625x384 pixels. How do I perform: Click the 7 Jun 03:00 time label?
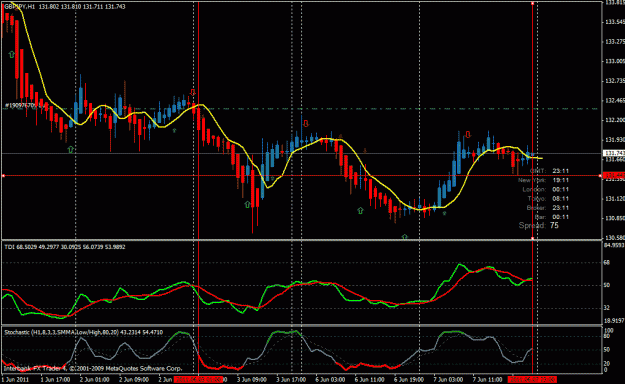pos(448,379)
